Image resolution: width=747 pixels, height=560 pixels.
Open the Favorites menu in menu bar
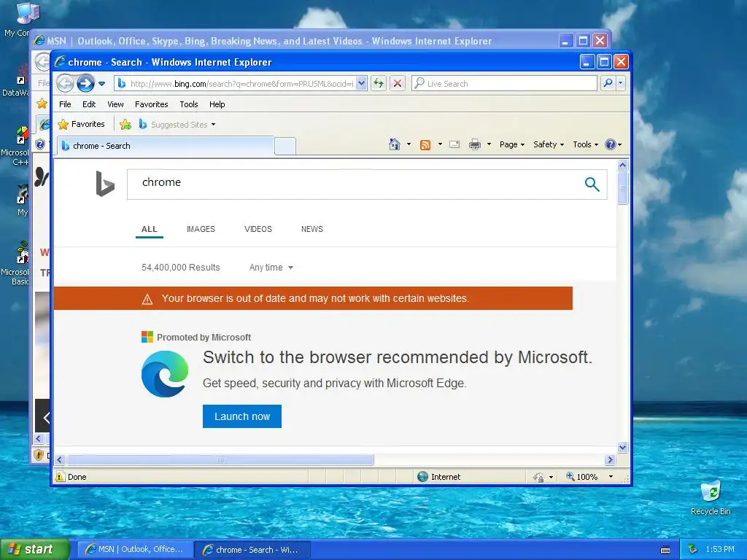[x=151, y=104]
